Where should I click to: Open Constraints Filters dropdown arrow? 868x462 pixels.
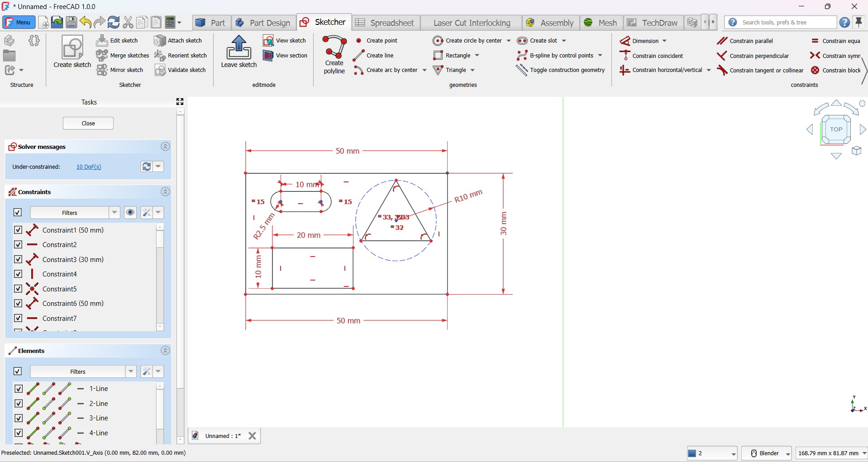click(x=114, y=212)
